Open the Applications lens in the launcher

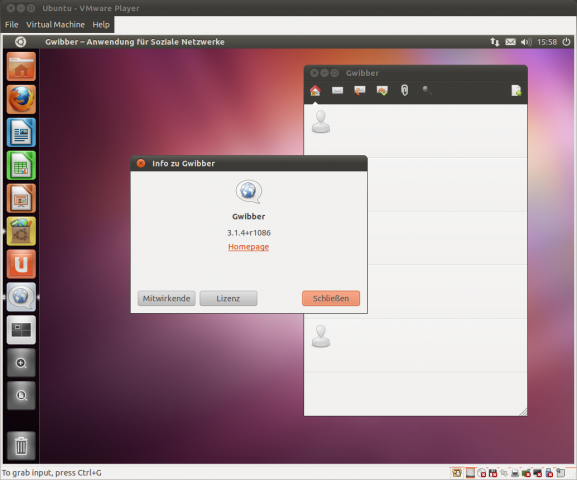21,363
